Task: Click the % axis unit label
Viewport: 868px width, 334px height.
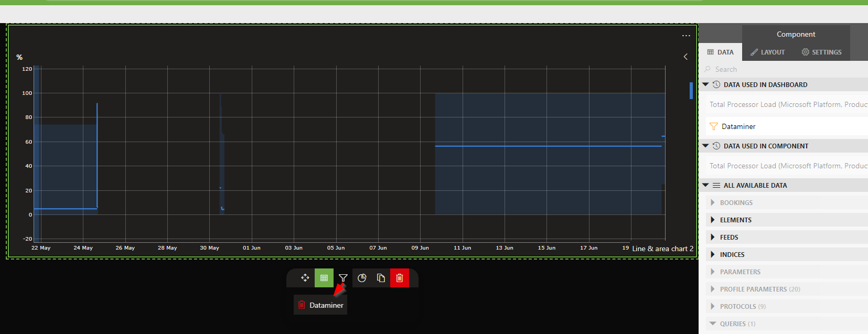Action: click(19, 57)
